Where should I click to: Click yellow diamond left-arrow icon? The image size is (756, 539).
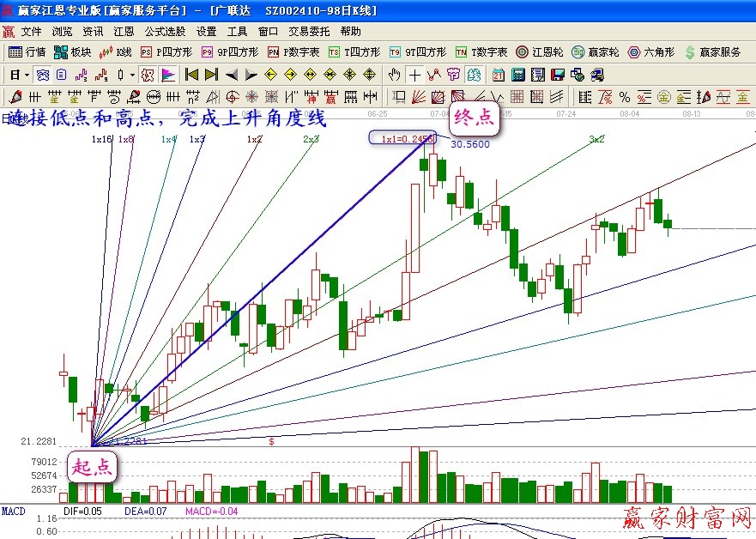(x=270, y=75)
